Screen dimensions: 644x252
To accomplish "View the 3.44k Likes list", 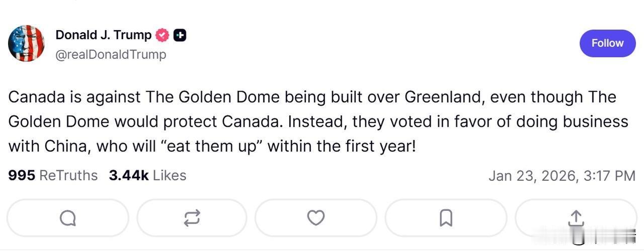I will pos(147,175).
